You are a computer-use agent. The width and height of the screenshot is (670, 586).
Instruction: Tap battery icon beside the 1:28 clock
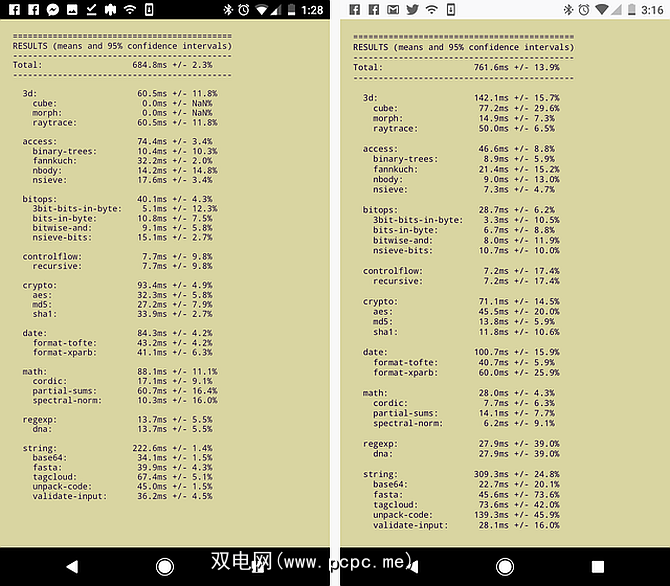291,9
